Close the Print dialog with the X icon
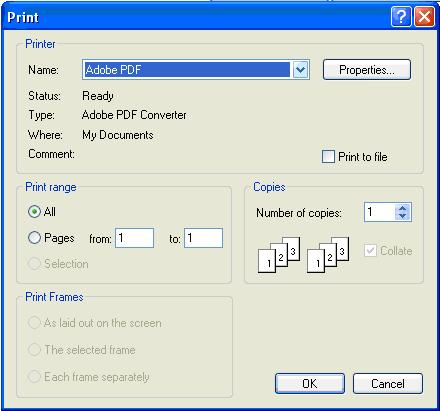This screenshot has height=411, width=440. [x=424, y=16]
